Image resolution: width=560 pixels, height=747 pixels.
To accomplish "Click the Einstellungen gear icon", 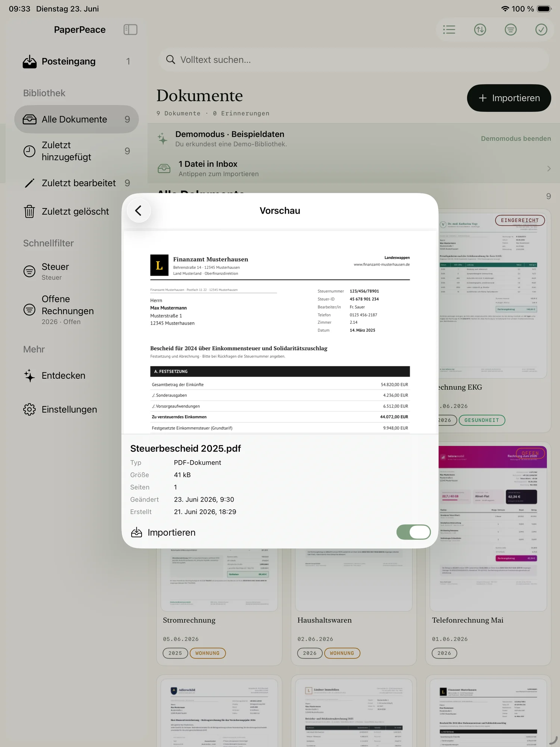I will pyautogui.click(x=30, y=409).
